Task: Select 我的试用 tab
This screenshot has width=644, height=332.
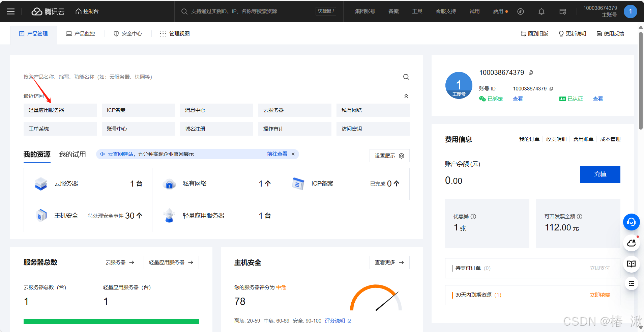Action: [72, 155]
